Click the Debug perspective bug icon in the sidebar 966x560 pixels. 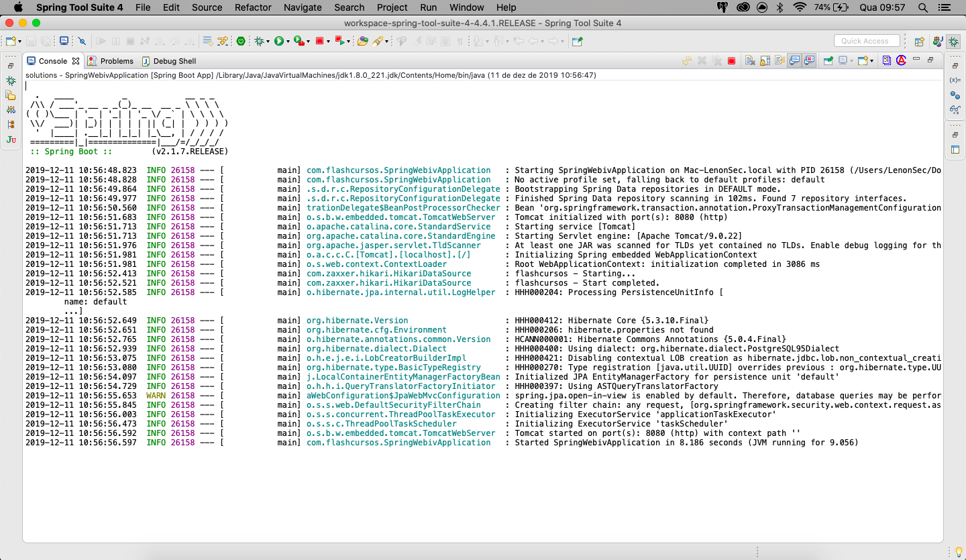pos(953,42)
